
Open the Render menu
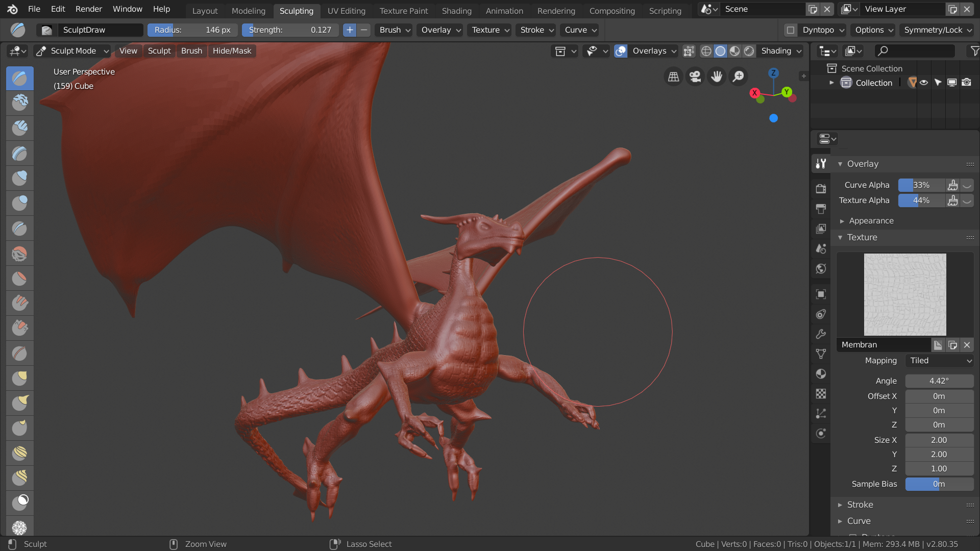(x=89, y=9)
